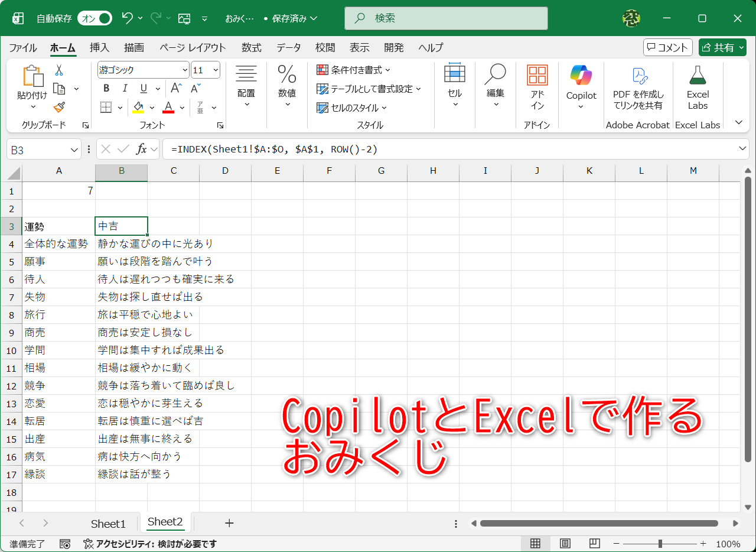
Task: Open the 編集 magnifier group
Action: click(496, 85)
